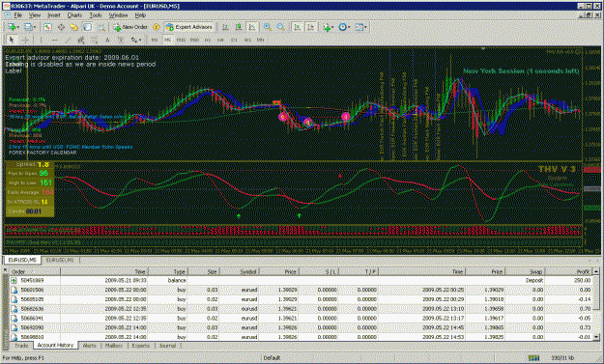Zoom in on the chart
The image size is (604, 364).
[x=267, y=27]
